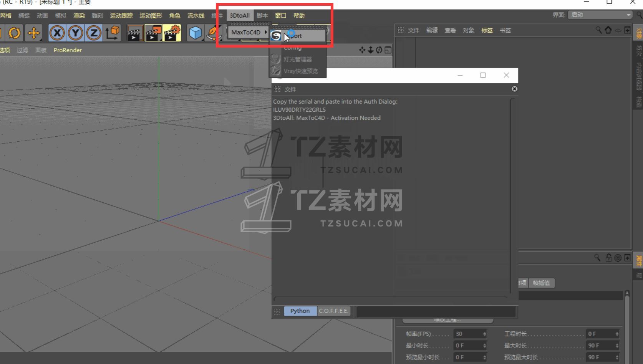The height and width of the screenshot is (364, 643).
Task: Click the search icon next to the layout dropdown
Action: pyautogui.click(x=640, y=15)
